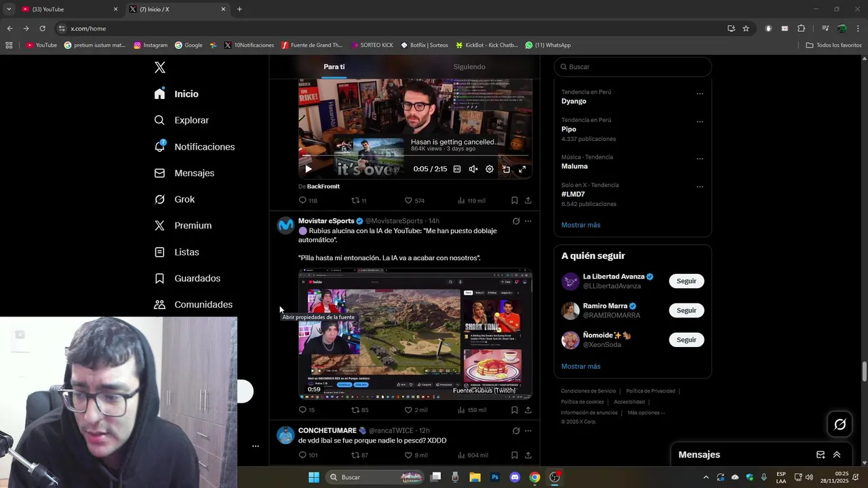The image size is (868, 488).
Task: Open Photoshop from the taskbar
Action: click(x=495, y=477)
